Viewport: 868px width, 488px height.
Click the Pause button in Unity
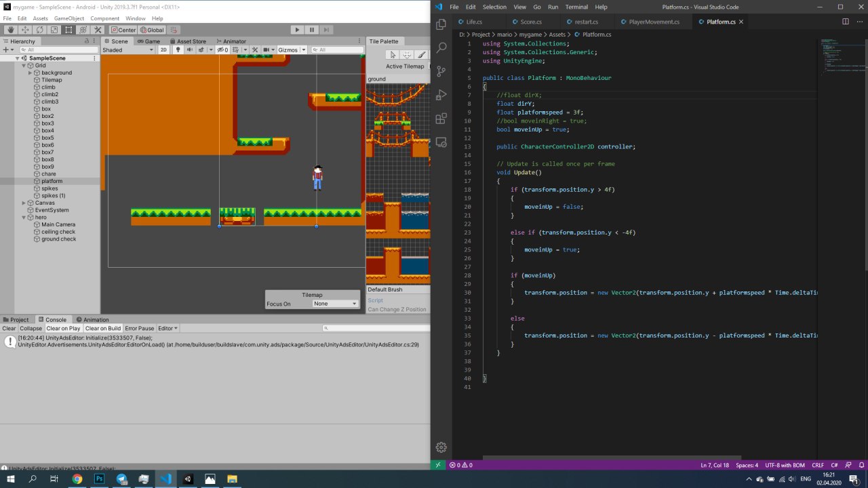click(x=312, y=30)
